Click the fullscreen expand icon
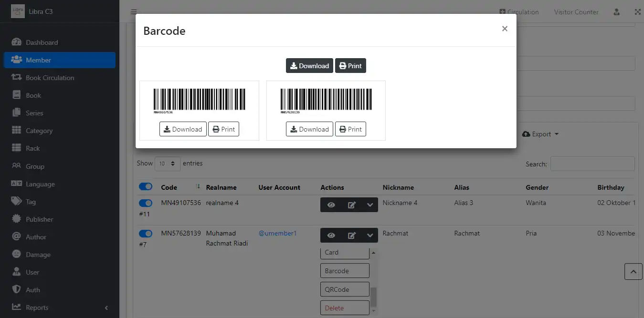 click(x=637, y=12)
